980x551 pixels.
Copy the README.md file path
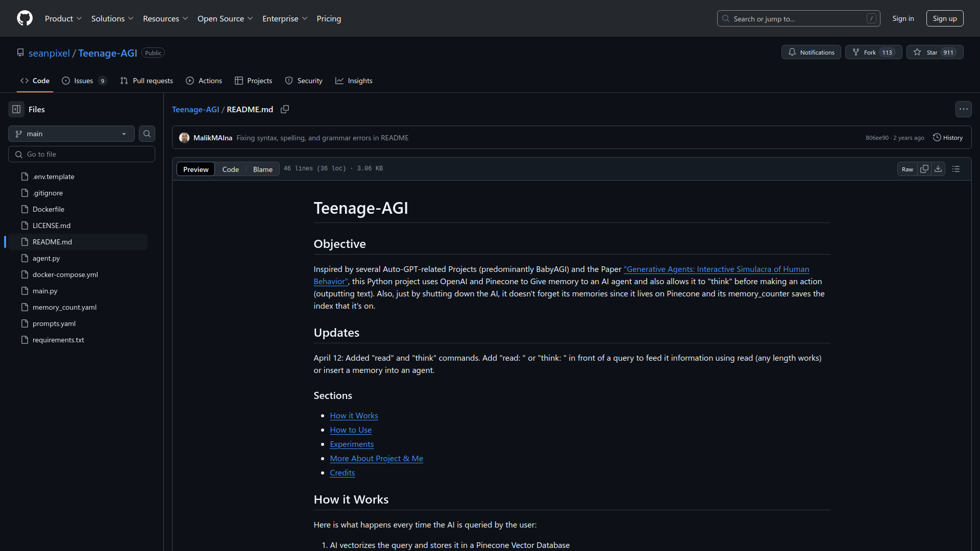(285, 109)
